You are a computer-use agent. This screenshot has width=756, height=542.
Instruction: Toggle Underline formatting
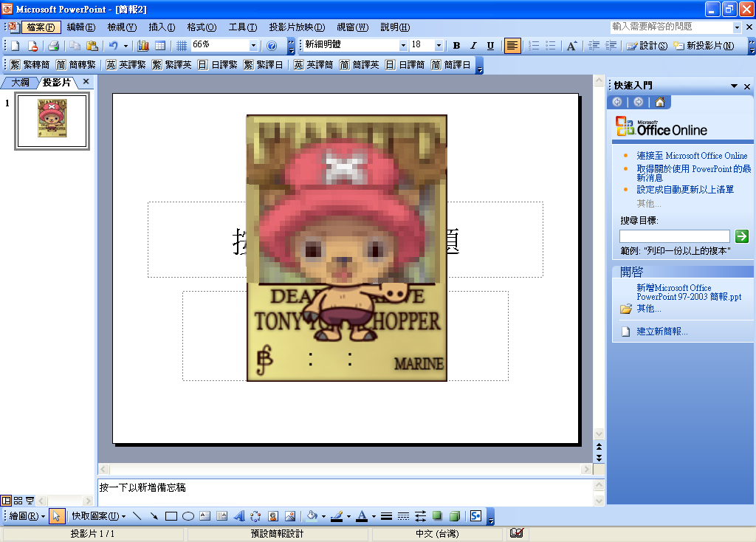490,46
